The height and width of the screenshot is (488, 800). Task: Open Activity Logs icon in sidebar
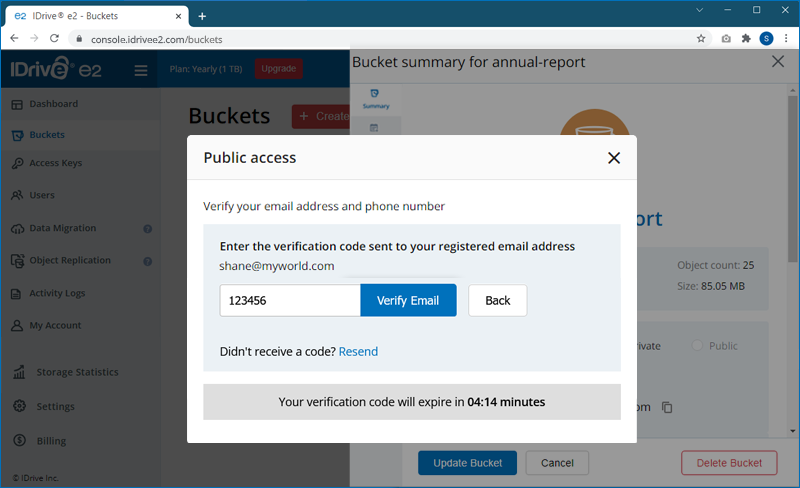click(x=18, y=294)
